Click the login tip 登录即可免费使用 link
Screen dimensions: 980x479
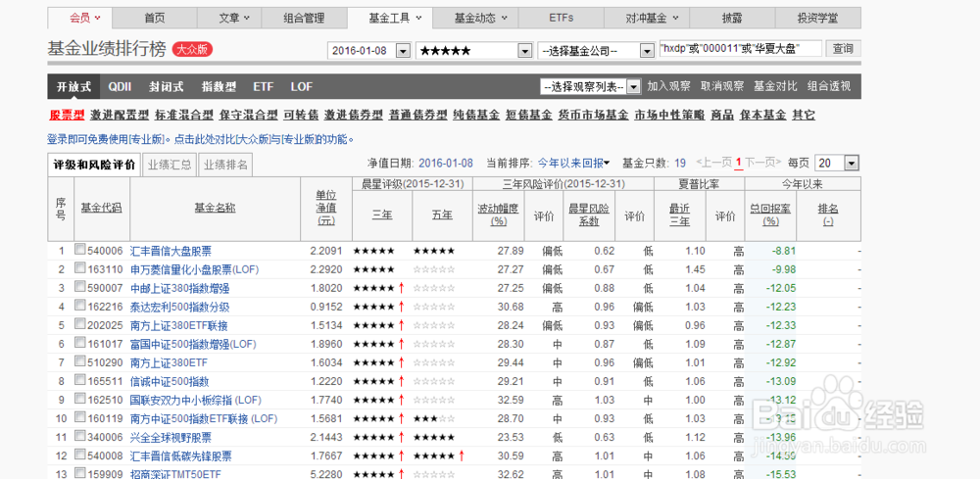[201, 139]
